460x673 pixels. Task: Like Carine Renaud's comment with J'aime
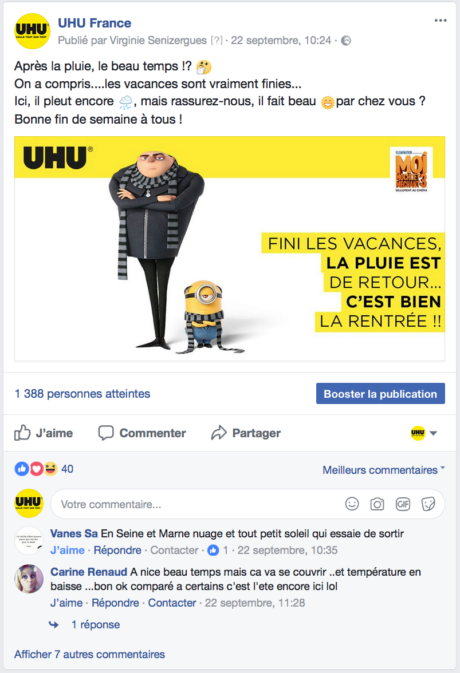(x=66, y=603)
